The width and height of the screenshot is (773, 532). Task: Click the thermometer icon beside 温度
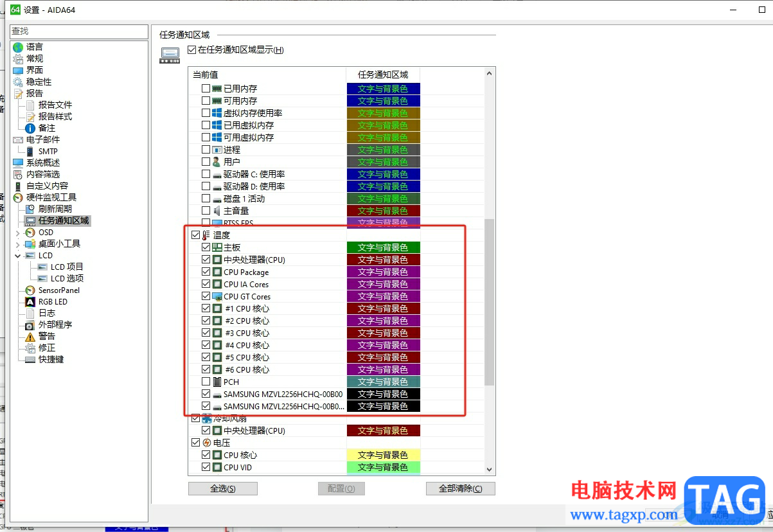click(206, 235)
